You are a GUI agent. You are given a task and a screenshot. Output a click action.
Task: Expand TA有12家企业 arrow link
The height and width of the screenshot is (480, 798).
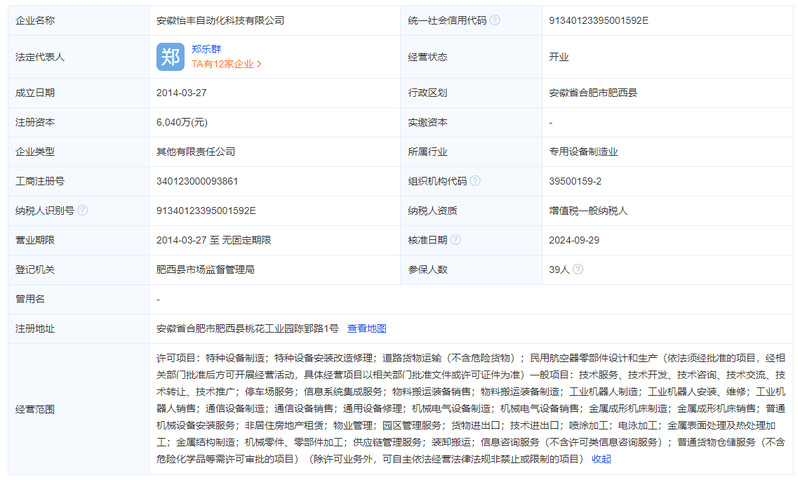(226, 64)
